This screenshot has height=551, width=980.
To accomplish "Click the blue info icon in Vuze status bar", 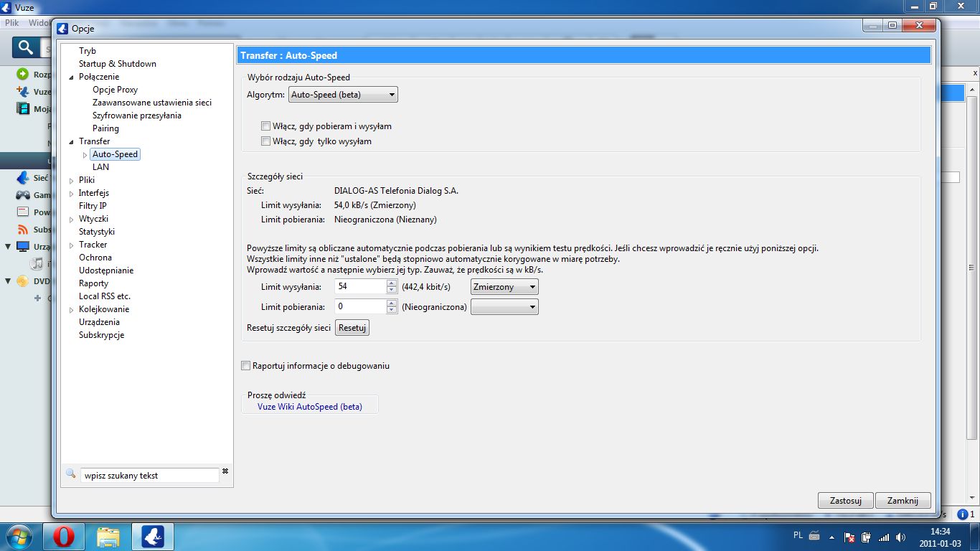I will coord(962,514).
